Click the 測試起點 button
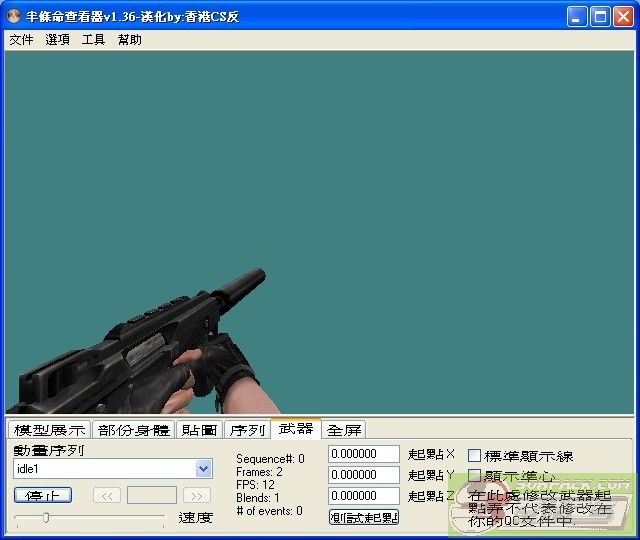The image size is (640, 540). [364, 517]
